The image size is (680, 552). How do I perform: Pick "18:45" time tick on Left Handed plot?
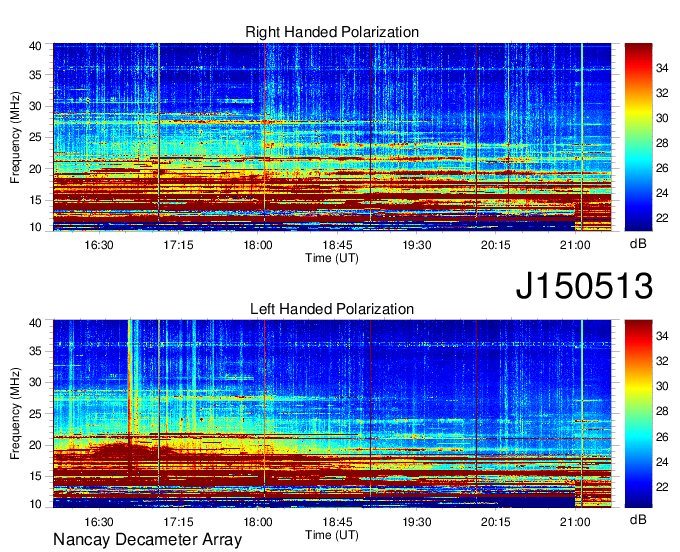click(x=337, y=522)
